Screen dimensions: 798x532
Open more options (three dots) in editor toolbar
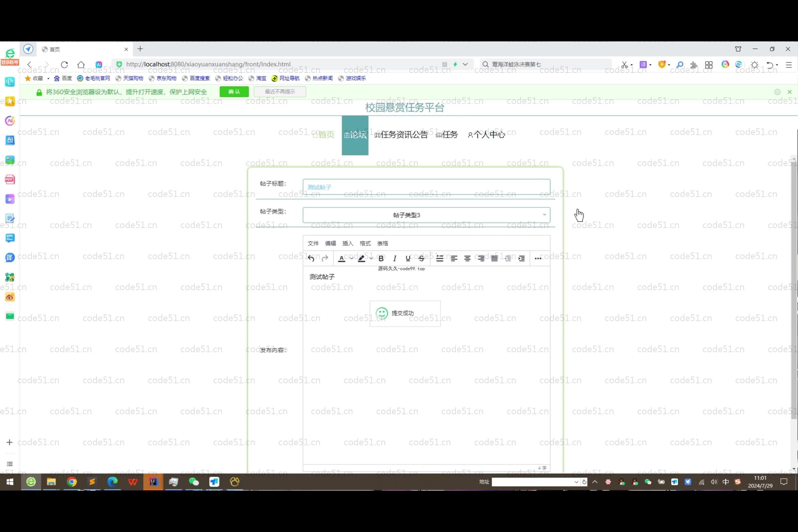point(538,259)
